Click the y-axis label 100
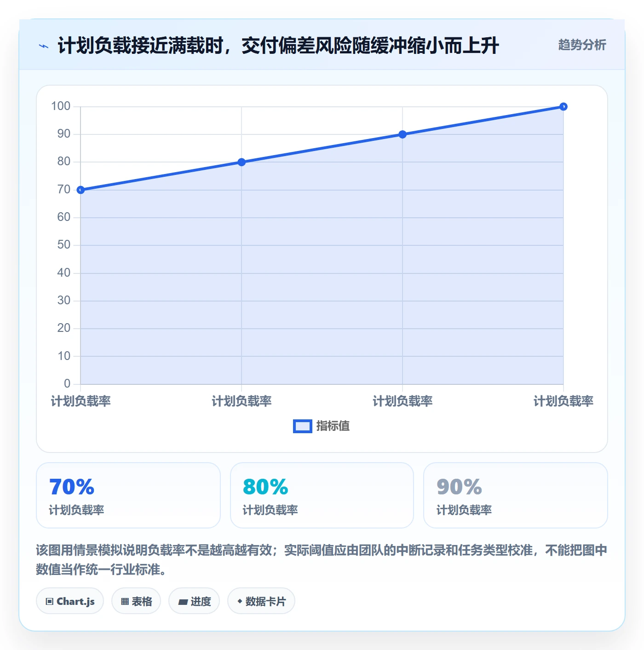Screen dimensions: 644x650 coord(61,106)
